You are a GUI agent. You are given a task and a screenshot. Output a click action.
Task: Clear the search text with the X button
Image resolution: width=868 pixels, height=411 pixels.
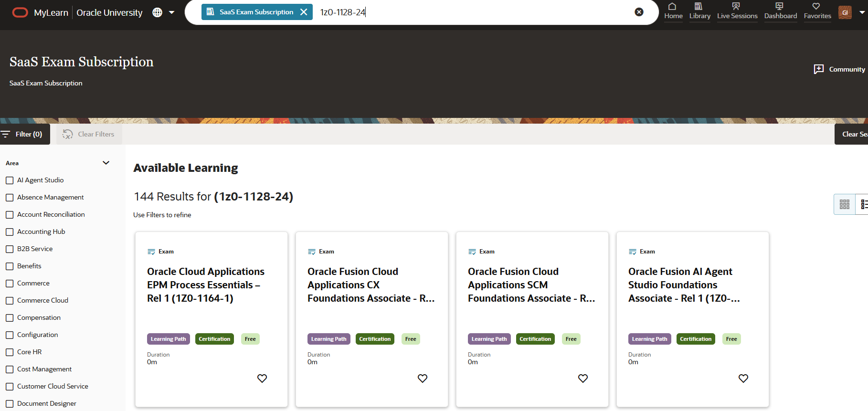[x=639, y=12]
